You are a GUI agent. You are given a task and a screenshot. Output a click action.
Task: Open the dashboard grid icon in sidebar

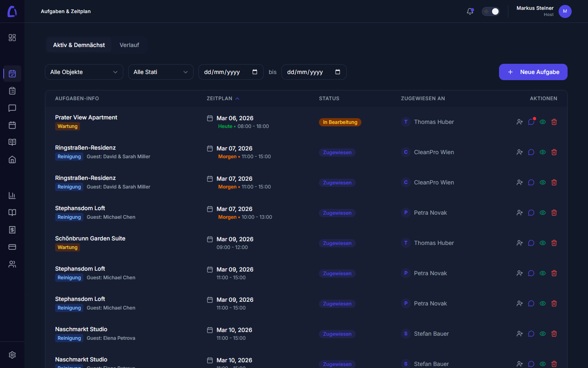click(x=12, y=38)
